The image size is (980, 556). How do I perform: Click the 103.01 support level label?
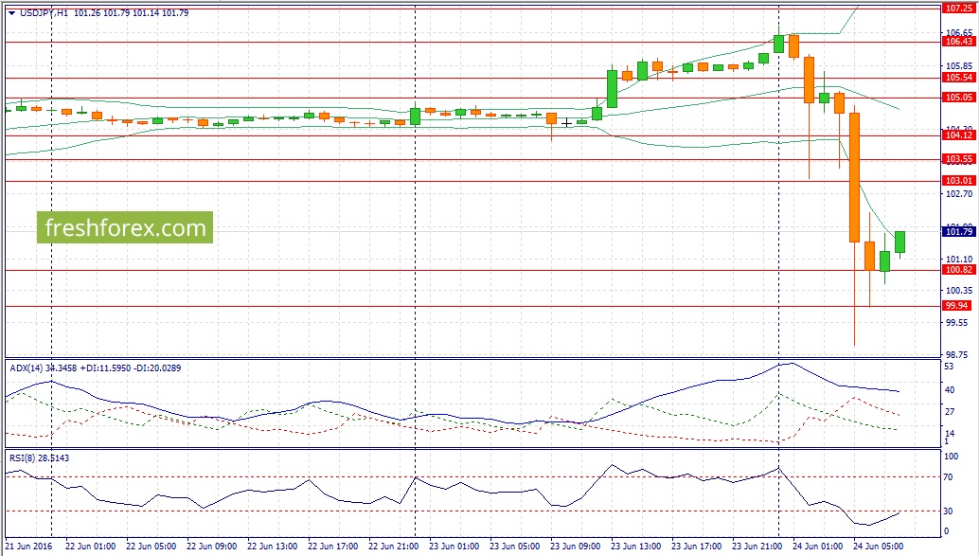point(959,181)
